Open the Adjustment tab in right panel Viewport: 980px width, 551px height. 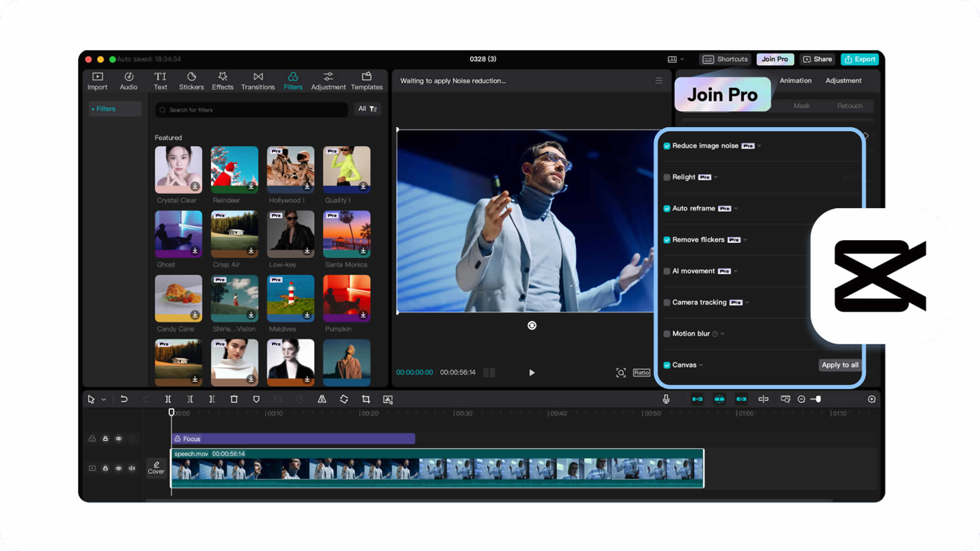click(x=843, y=81)
